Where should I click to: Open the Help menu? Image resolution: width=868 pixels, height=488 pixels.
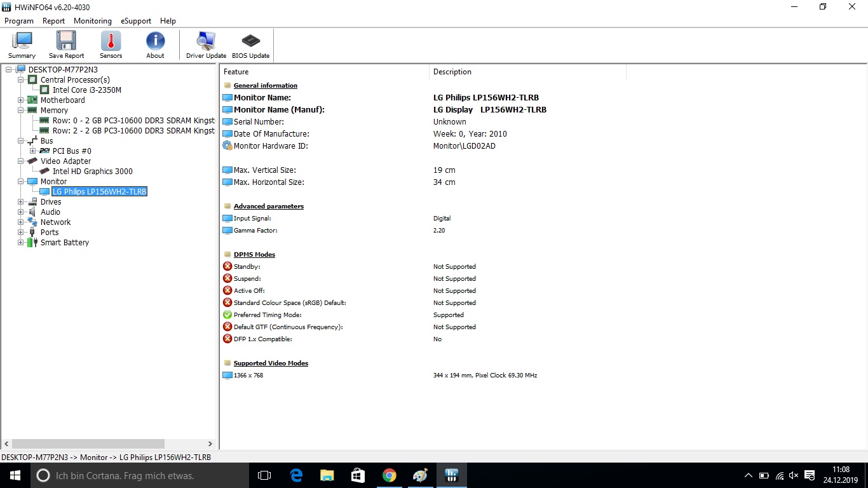click(168, 21)
